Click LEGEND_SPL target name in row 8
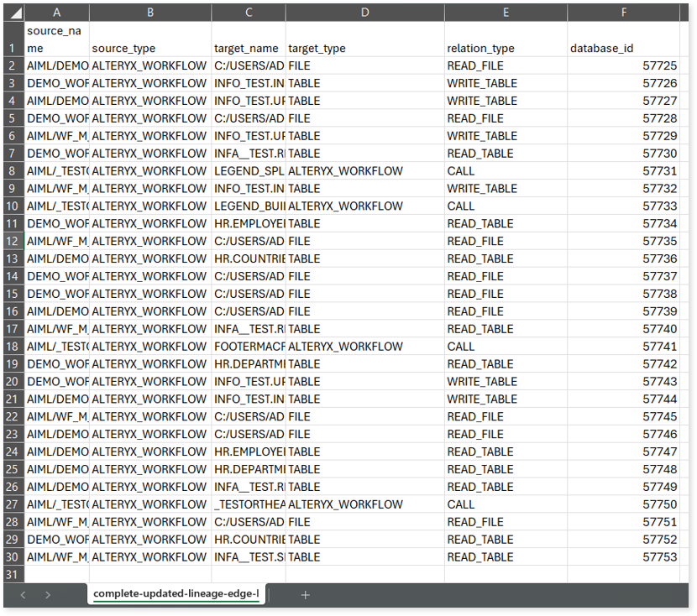The height and width of the screenshot is (616, 697). click(x=249, y=171)
